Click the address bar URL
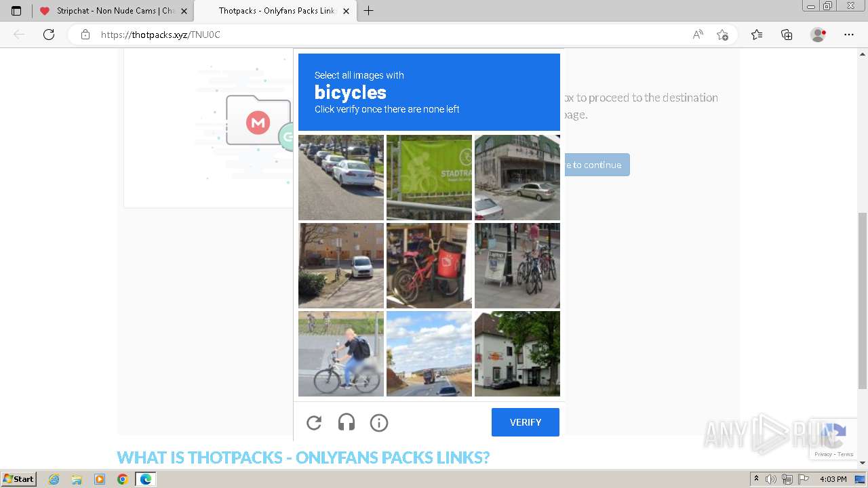Viewport: 868px width, 488px height. tap(161, 35)
